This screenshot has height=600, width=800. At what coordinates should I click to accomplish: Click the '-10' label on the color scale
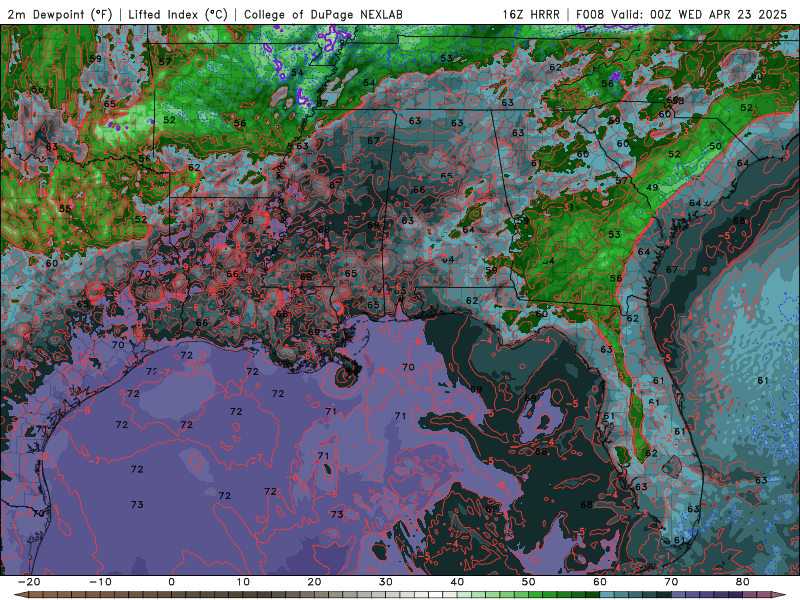[x=100, y=582]
